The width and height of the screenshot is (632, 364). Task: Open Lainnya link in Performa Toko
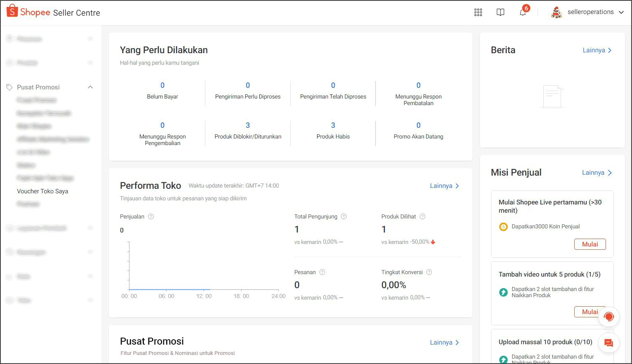[444, 186]
